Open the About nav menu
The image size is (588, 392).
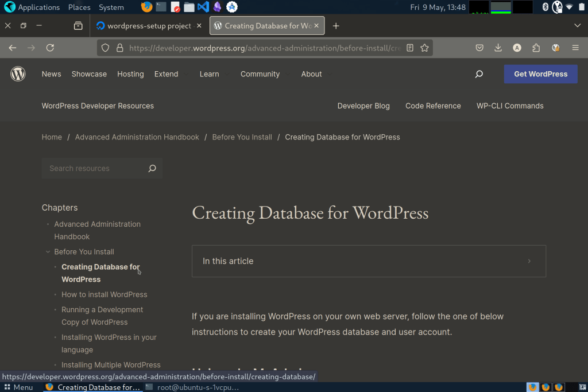coord(311,74)
